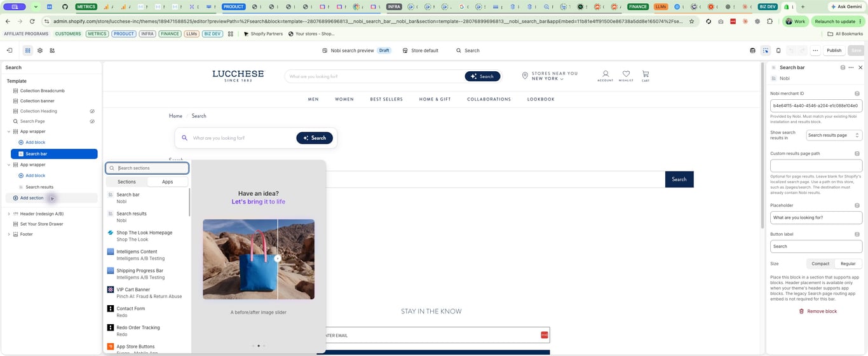This screenshot has width=868, height=356.
Task: Click the Button label input field
Action: pyautogui.click(x=816, y=247)
